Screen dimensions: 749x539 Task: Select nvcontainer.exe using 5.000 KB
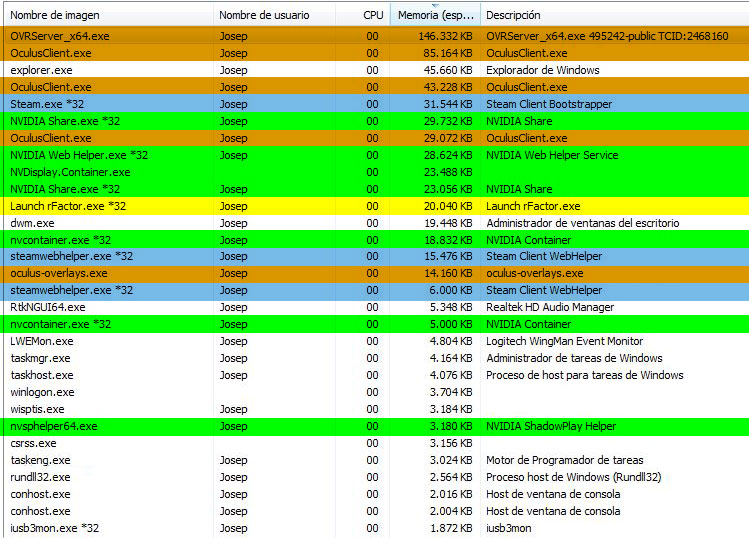376,324
